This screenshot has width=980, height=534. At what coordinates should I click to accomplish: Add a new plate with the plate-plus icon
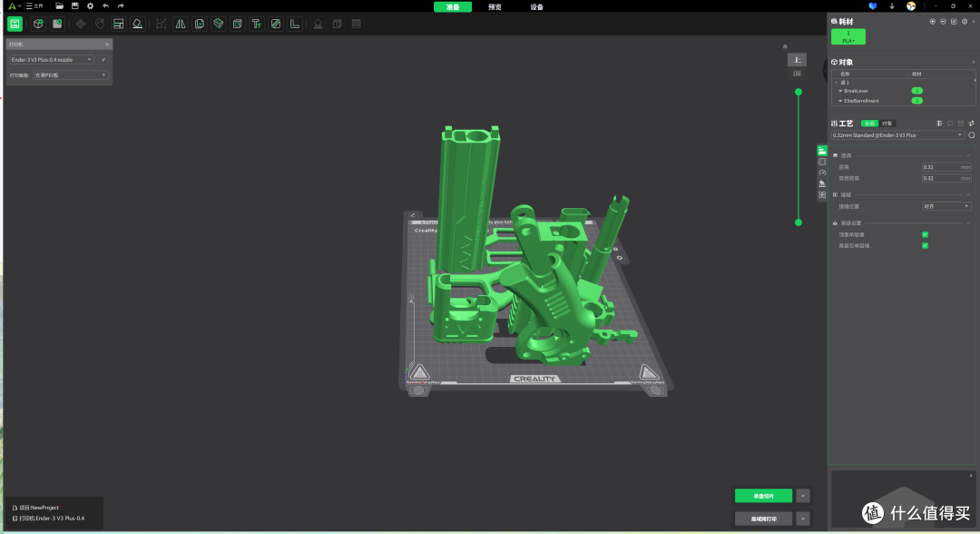[57, 24]
